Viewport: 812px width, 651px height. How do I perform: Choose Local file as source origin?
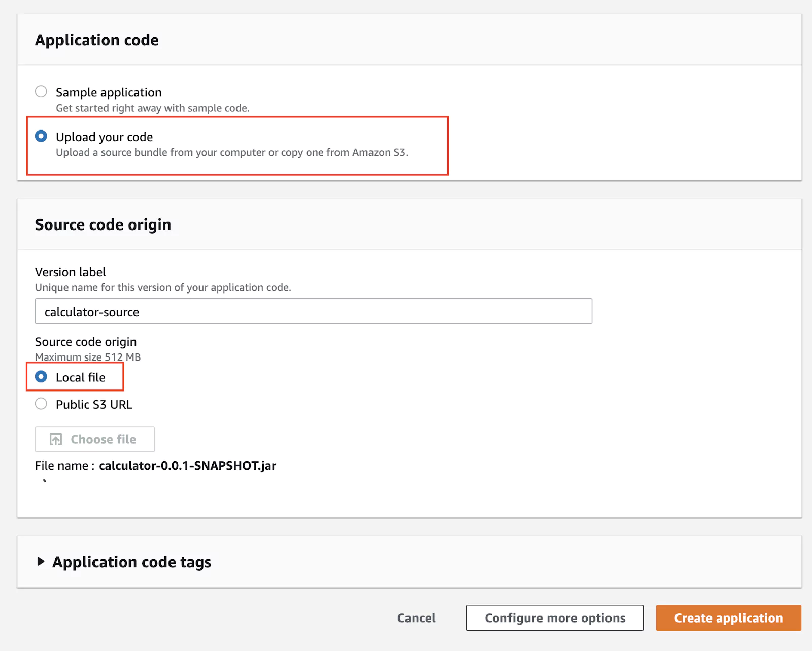point(41,377)
